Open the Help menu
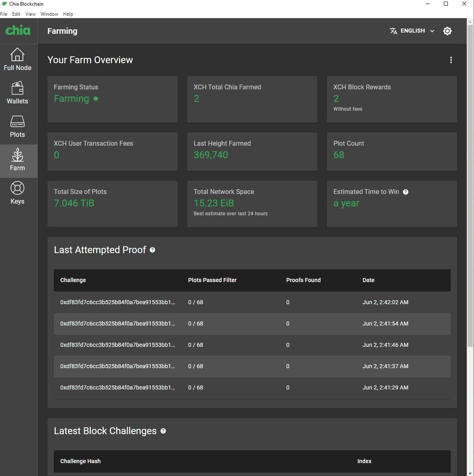 pyautogui.click(x=68, y=14)
